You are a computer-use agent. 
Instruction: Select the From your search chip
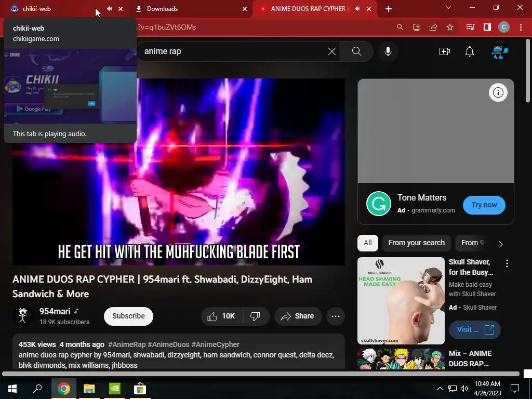pos(417,243)
